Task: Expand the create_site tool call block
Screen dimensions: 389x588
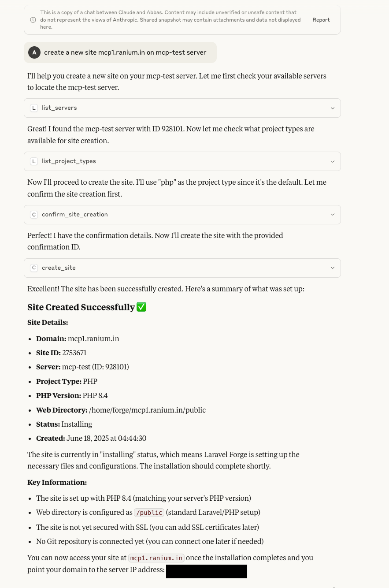Action: [333, 268]
